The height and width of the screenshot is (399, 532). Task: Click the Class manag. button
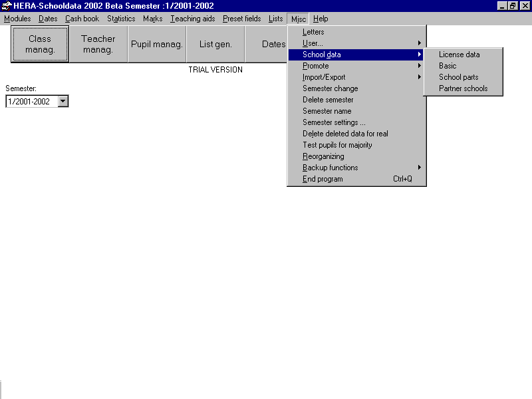click(x=40, y=44)
